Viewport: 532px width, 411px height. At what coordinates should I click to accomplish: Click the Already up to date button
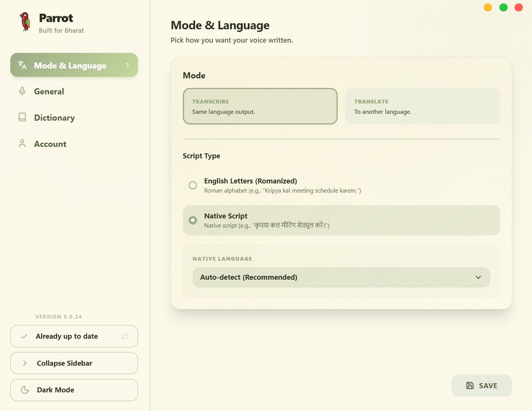tap(67, 336)
